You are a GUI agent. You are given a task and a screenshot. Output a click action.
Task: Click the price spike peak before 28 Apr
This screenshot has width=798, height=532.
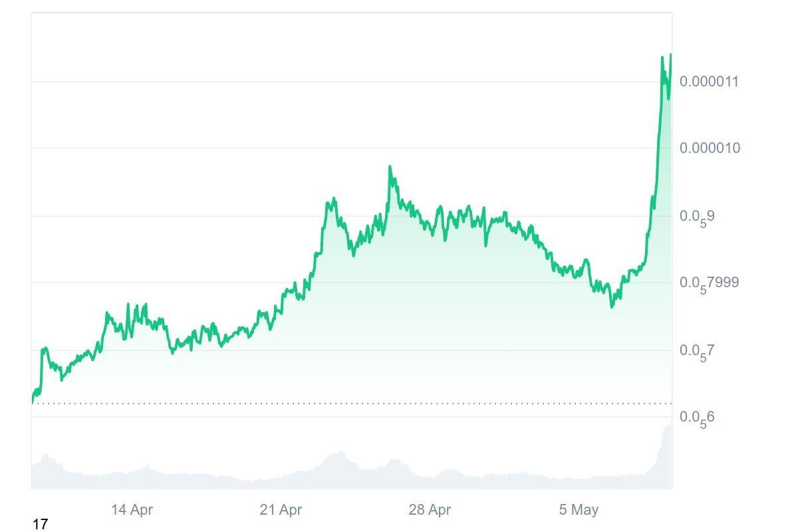(x=390, y=167)
